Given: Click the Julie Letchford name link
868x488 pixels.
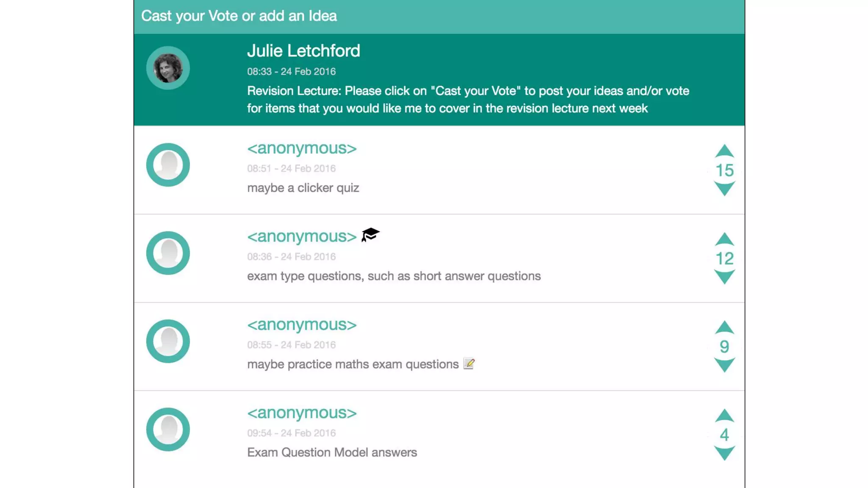Looking at the screenshot, I should pyautogui.click(x=303, y=51).
